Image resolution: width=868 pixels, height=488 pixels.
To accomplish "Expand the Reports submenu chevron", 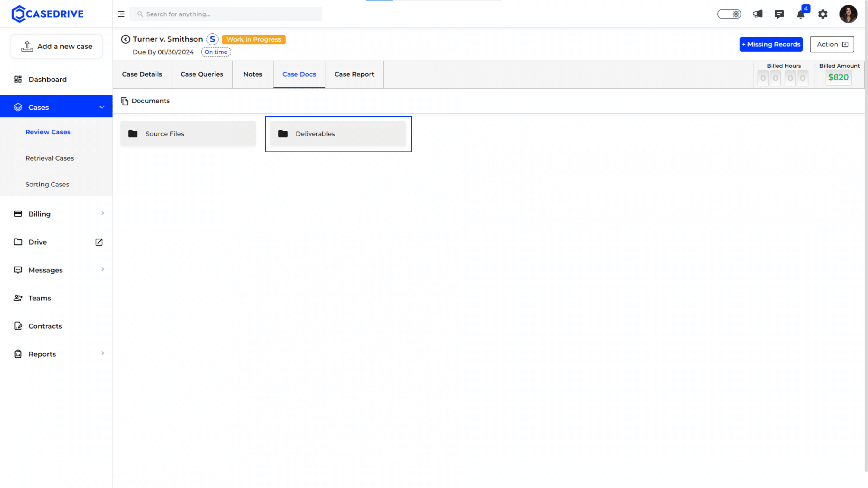I will coord(102,353).
